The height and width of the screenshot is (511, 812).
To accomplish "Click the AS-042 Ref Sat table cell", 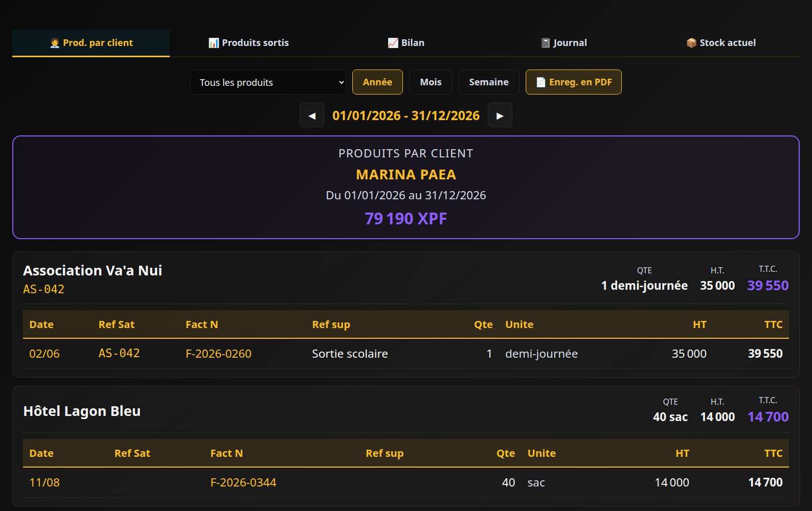I will pyautogui.click(x=119, y=354).
